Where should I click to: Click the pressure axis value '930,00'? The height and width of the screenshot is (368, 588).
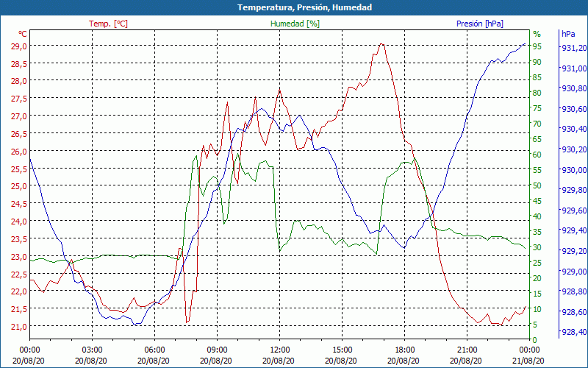point(574,170)
